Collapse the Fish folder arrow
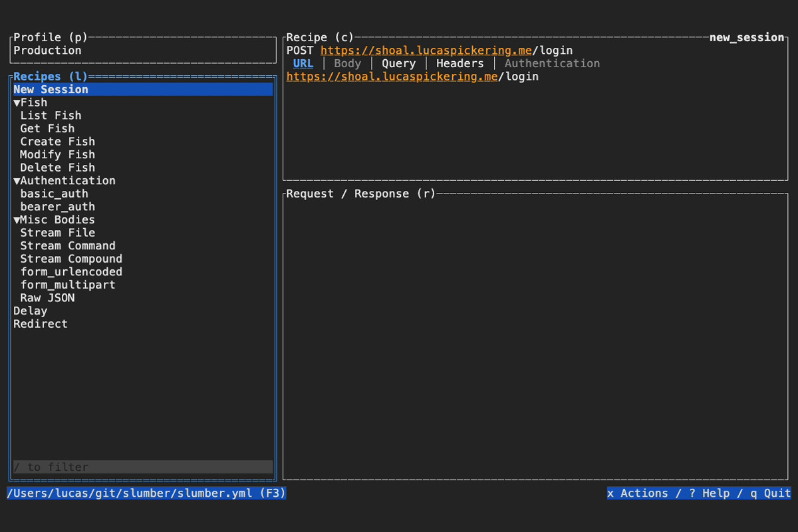 17,102
